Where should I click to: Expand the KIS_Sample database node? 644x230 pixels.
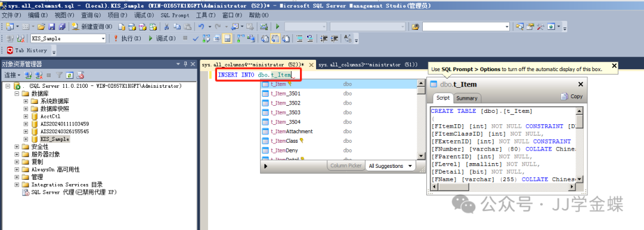click(x=26, y=139)
